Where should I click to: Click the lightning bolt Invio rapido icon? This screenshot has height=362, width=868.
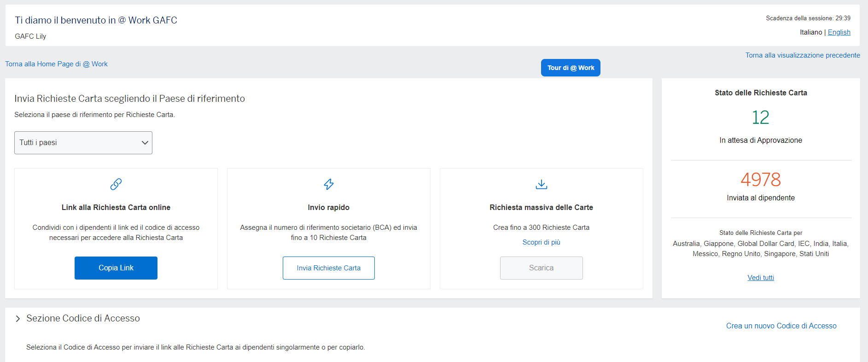pos(329,184)
